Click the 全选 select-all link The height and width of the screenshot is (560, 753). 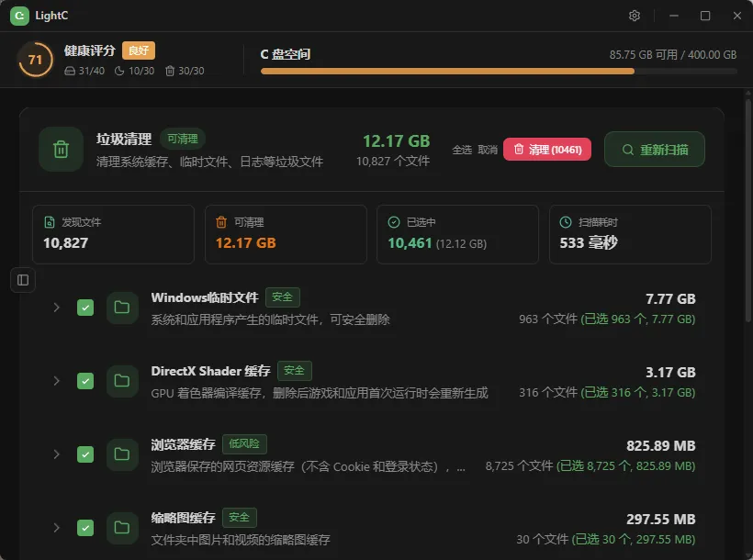462,150
